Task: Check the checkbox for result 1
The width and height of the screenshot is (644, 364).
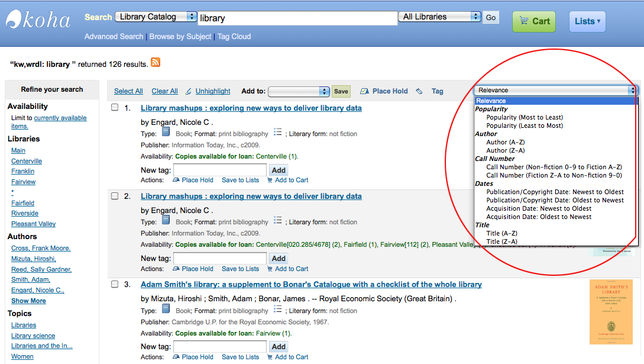Action: (x=115, y=107)
